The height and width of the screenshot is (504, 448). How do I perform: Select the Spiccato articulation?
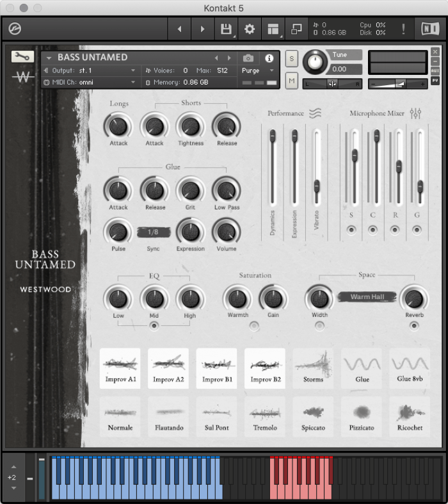[x=313, y=416]
